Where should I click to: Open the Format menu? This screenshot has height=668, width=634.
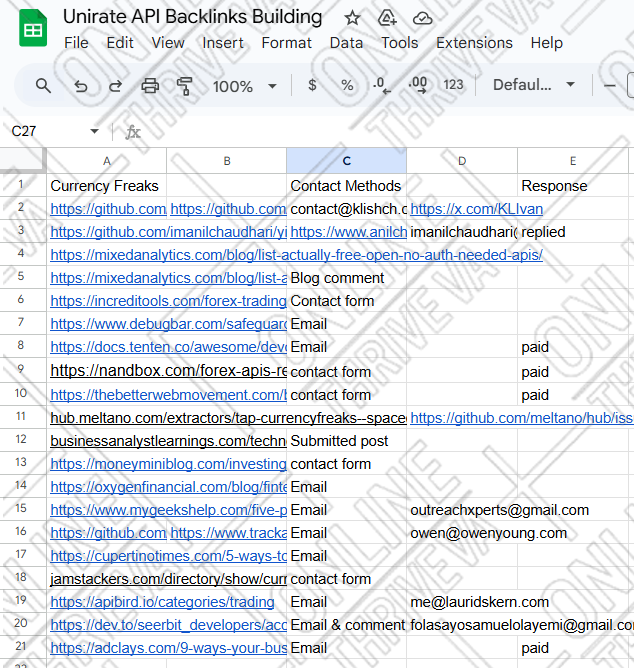(286, 43)
